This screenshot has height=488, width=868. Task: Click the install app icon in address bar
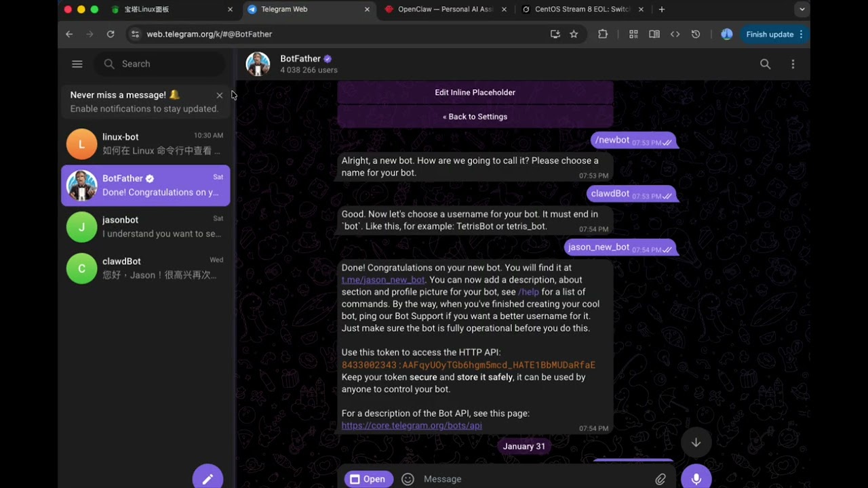click(x=555, y=34)
